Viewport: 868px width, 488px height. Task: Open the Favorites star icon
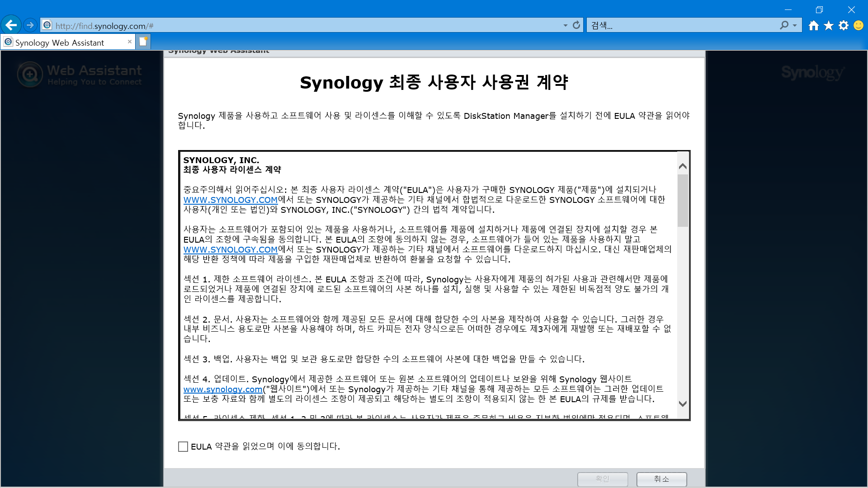coord(829,25)
